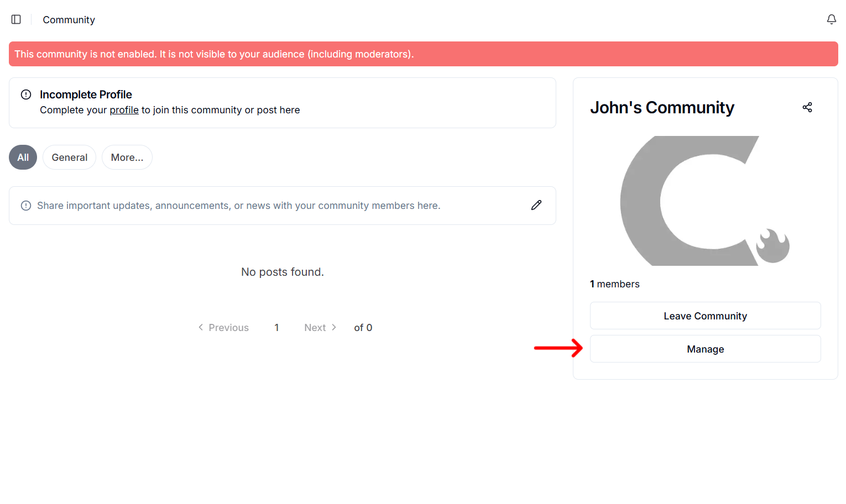846x504 pixels.
Task: Share John's Community using share icon
Action: click(x=807, y=107)
